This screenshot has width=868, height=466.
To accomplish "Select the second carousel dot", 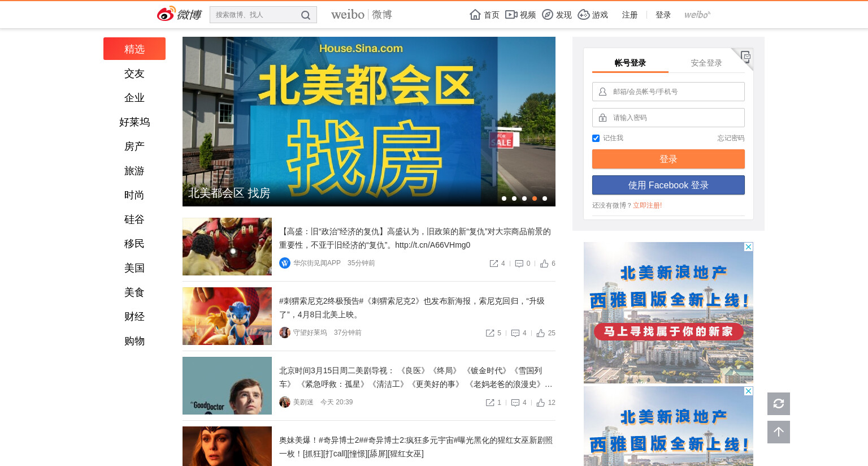I will point(514,199).
